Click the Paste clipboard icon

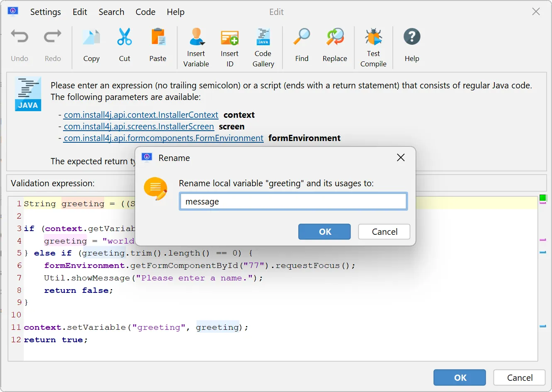[158, 37]
